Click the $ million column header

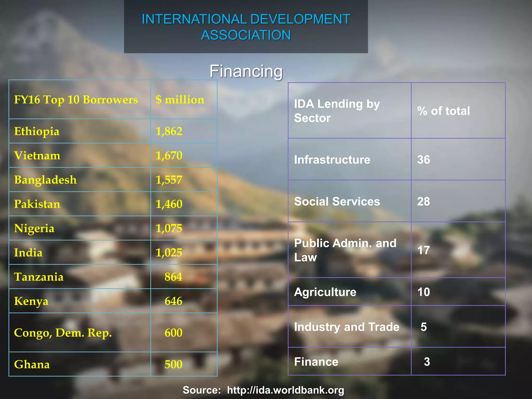(x=179, y=99)
